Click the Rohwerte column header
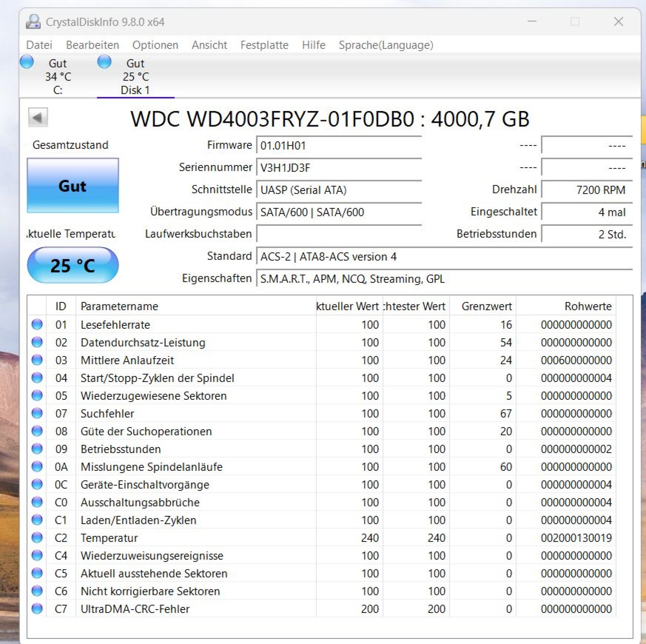The image size is (646, 644). 588,306
